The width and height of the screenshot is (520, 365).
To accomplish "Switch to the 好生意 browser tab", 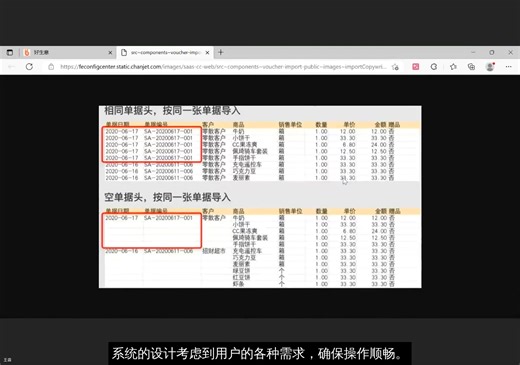I will [x=67, y=52].
